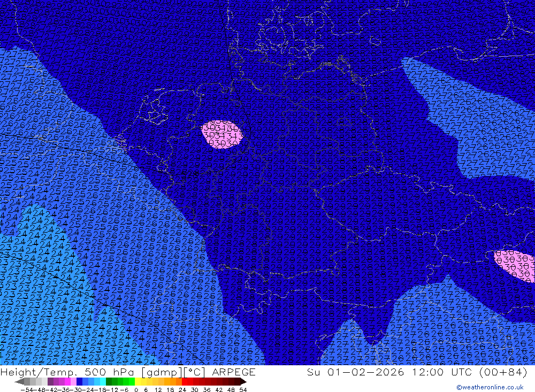The image size is (535, 392).
Task: Click the 'ARPEGE' model name label
Action: pyautogui.click(x=234, y=372)
